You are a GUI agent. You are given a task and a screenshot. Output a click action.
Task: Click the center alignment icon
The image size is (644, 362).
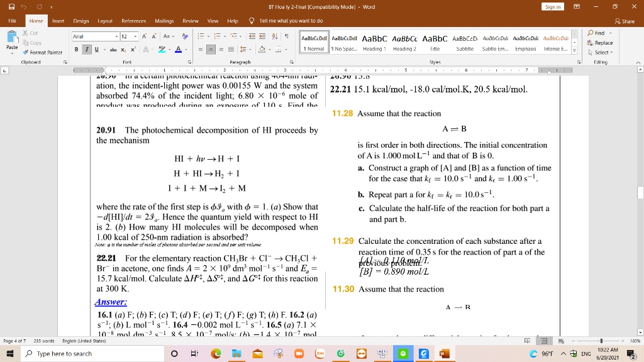click(x=211, y=49)
